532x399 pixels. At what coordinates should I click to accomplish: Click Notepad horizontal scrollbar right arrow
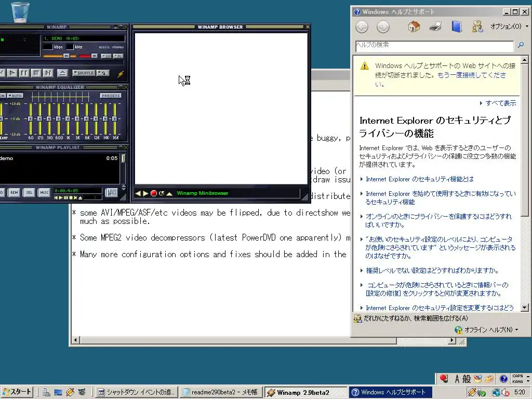coord(451,340)
